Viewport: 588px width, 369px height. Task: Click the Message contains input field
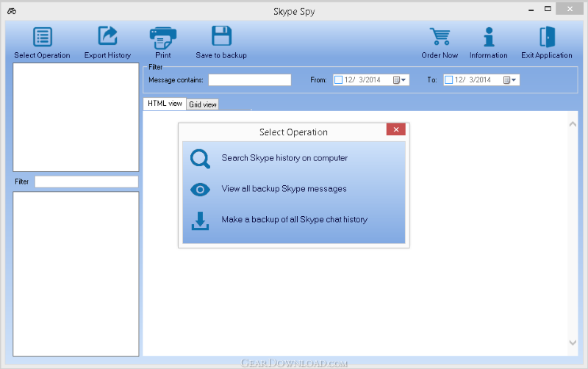pyautogui.click(x=250, y=80)
